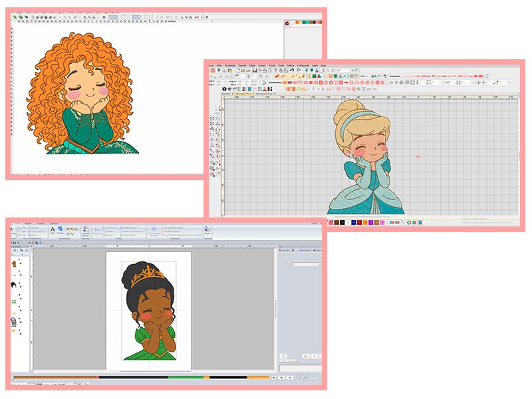Select the Formas heart shape tool
Image resolution: width=532 pixels, height=399 pixels.
[x=60, y=230]
